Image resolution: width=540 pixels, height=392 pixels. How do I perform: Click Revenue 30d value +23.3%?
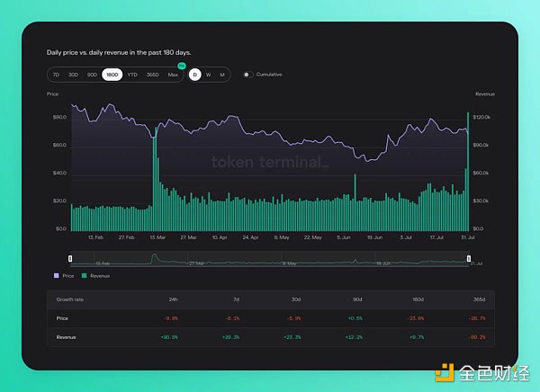(x=292, y=337)
